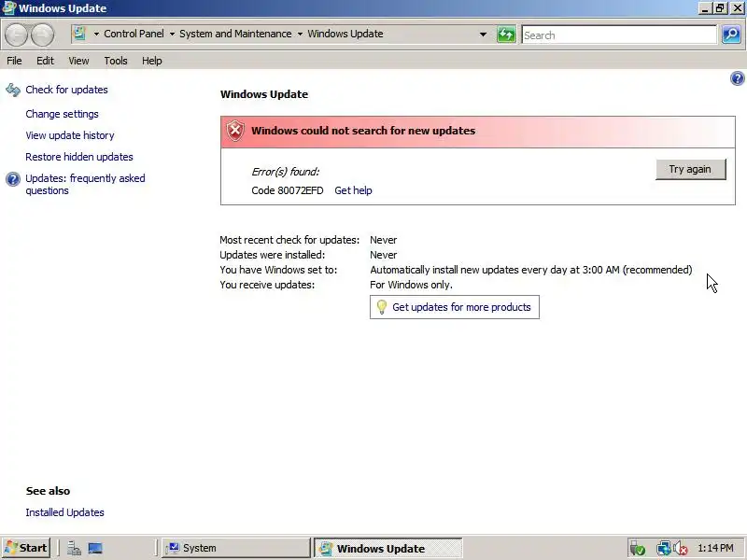The width and height of the screenshot is (747, 560).
Task: Open Change settings link
Action: pos(62,114)
